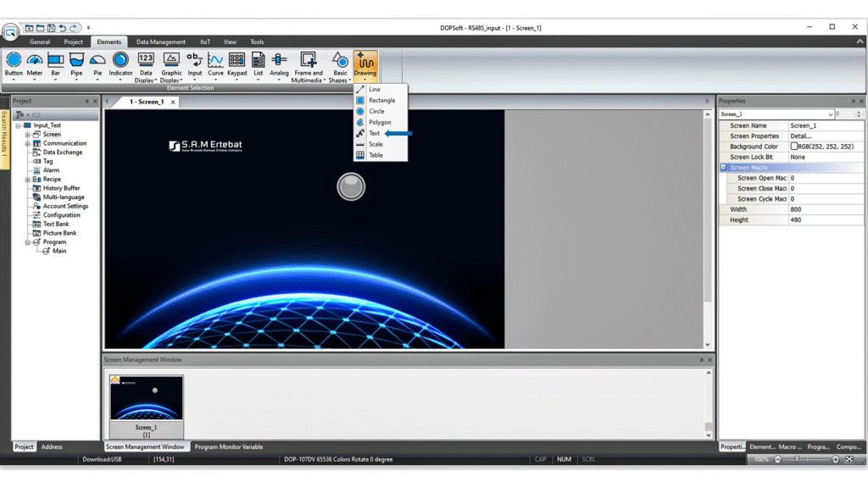Select the Screen_1 thumbnail

[x=146, y=398]
